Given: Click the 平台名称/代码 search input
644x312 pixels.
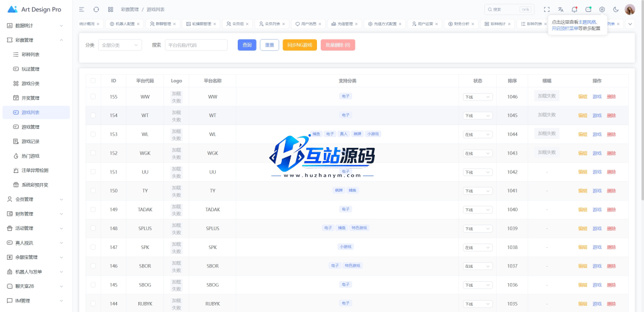Looking at the screenshot, I should (196, 45).
